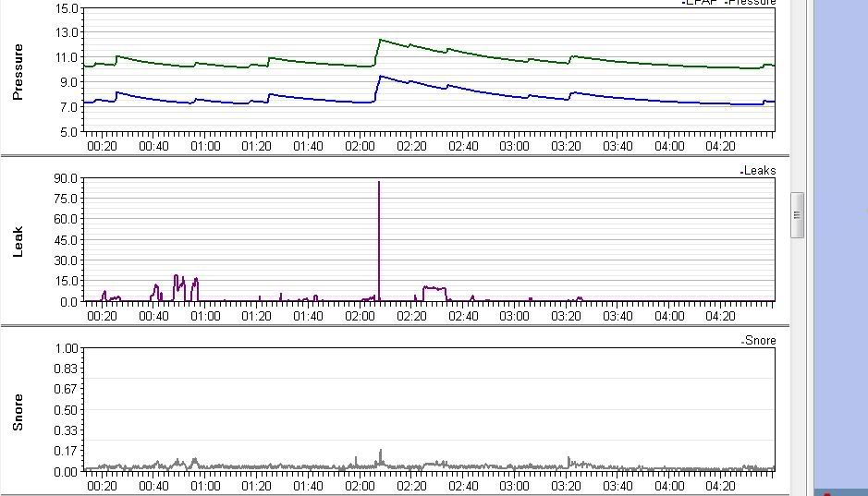Screen dimensions: 868x496
Task: Click the green pressure line's highest peak
Action: [x=380, y=40]
